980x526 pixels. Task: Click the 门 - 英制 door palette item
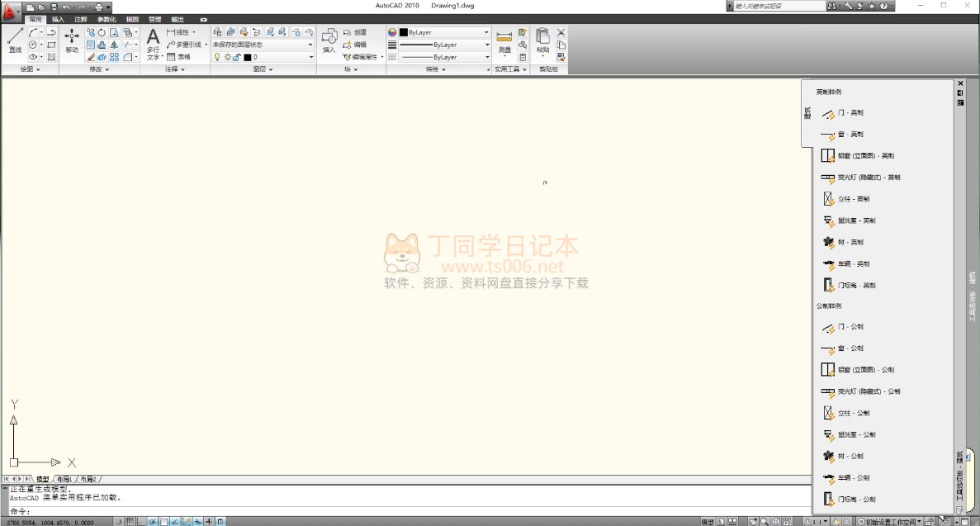click(842, 113)
